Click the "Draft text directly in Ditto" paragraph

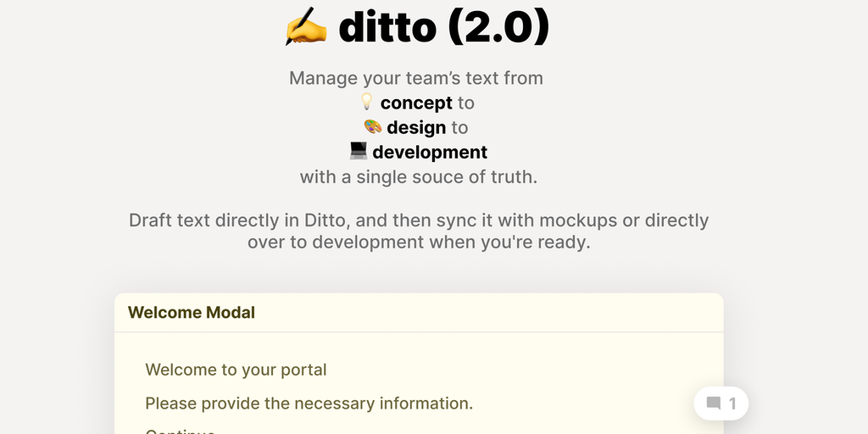(419, 220)
